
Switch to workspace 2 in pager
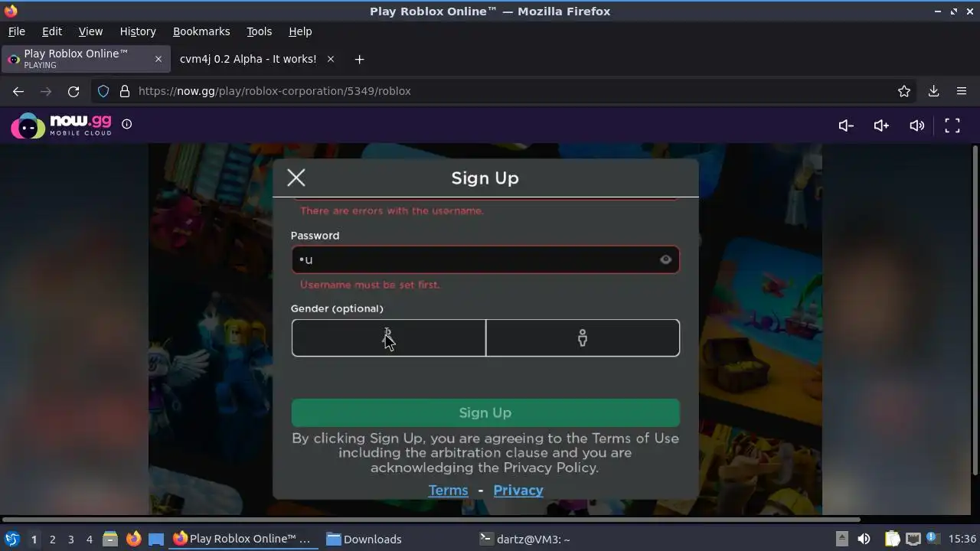pos(52,540)
